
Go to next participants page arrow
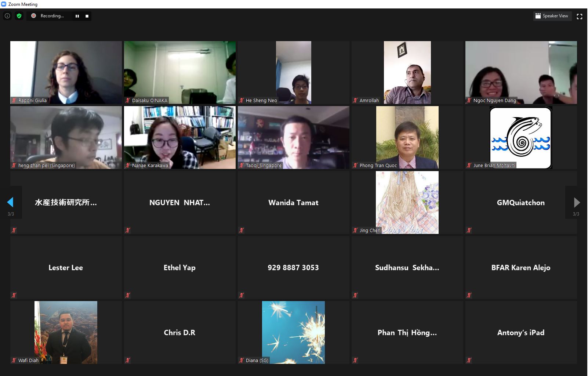(x=577, y=202)
